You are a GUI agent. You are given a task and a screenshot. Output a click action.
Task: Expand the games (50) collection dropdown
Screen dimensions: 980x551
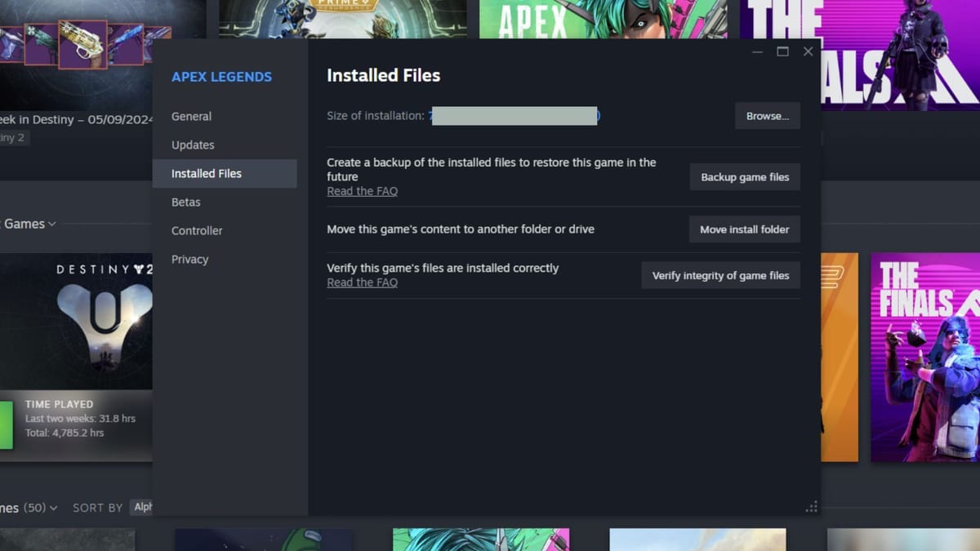click(53, 508)
